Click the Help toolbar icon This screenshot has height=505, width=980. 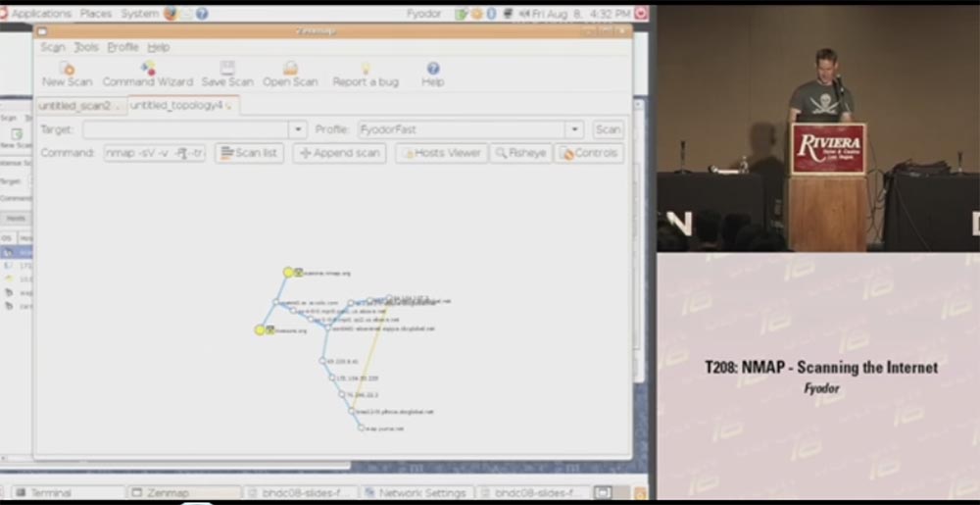pos(432,68)
